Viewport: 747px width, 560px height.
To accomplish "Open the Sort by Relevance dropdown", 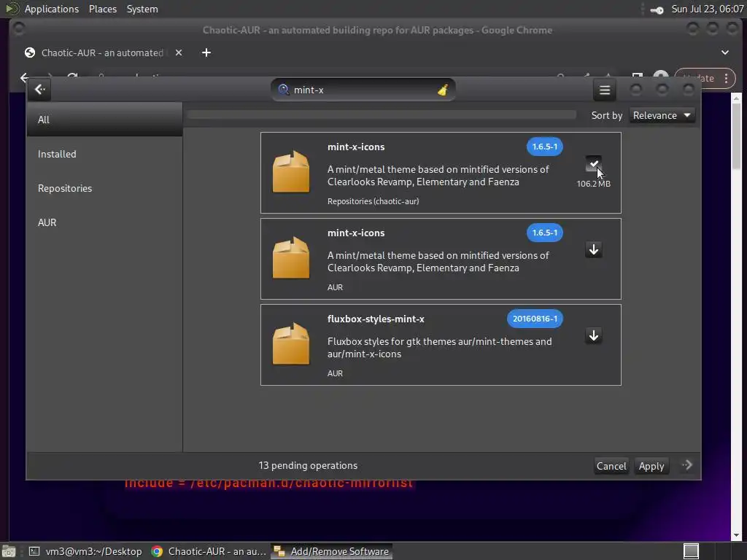I will pos(662,115).
